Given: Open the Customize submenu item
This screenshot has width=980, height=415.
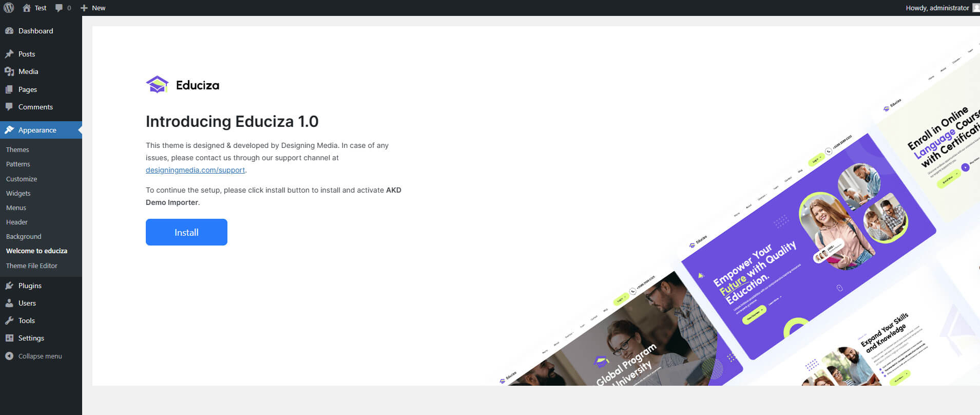Looking at the screenshot, I should [22, 179].
